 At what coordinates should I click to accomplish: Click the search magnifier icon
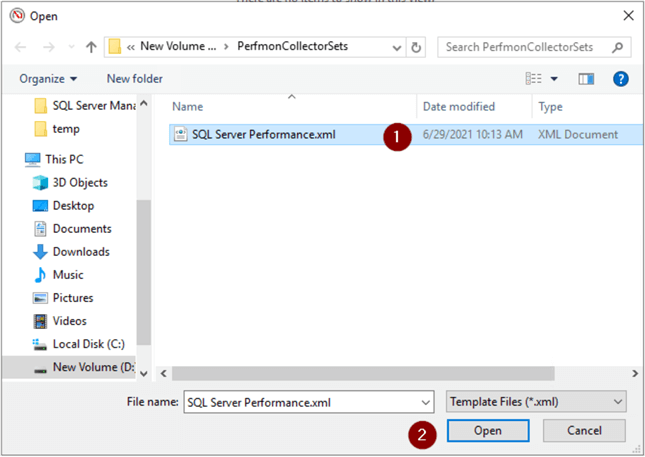[617, 47]
